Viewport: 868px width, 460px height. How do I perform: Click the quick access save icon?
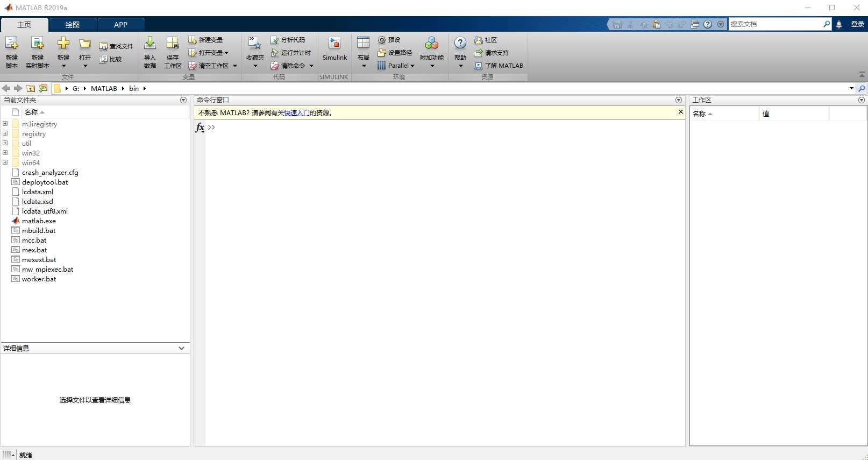pos(617,24)
